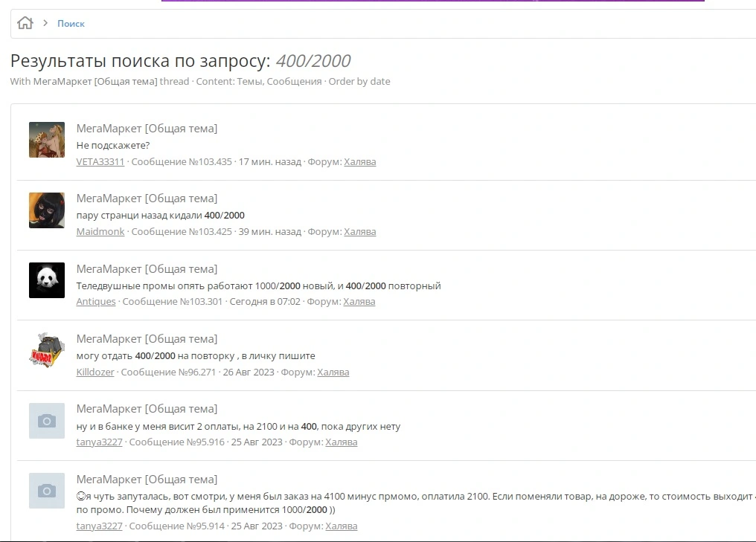Click date '26 Авг 2023'
Image resolution: width=756 pixels, height=542 pixels.
tap(249, 372)
